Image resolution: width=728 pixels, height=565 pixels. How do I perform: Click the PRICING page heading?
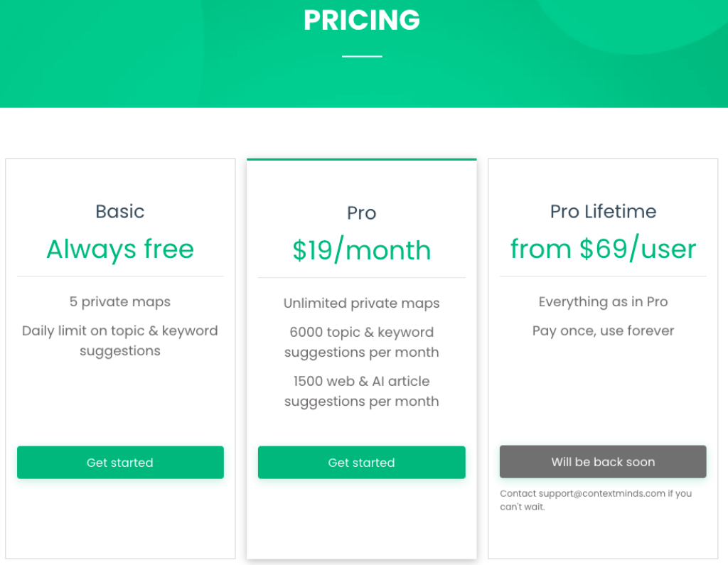point(362,20)
